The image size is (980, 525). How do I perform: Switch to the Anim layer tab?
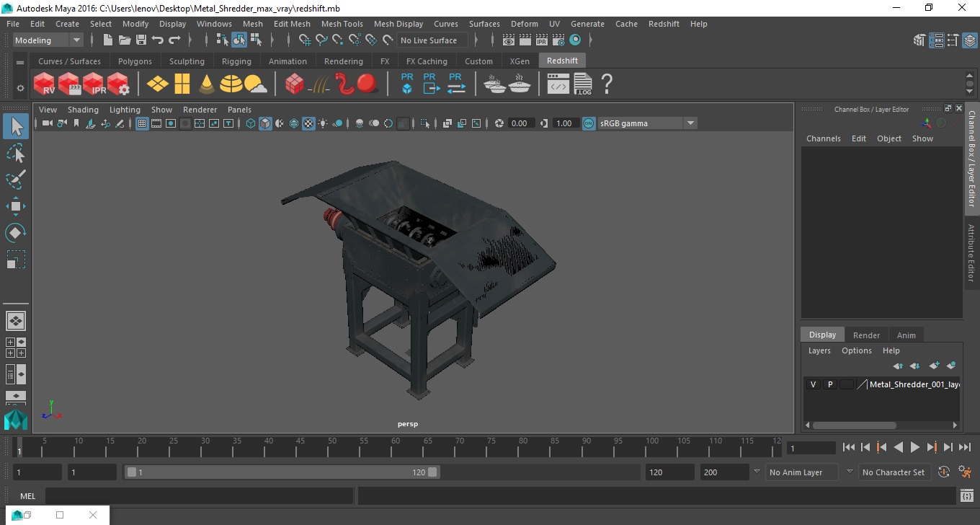pos(906,335)
